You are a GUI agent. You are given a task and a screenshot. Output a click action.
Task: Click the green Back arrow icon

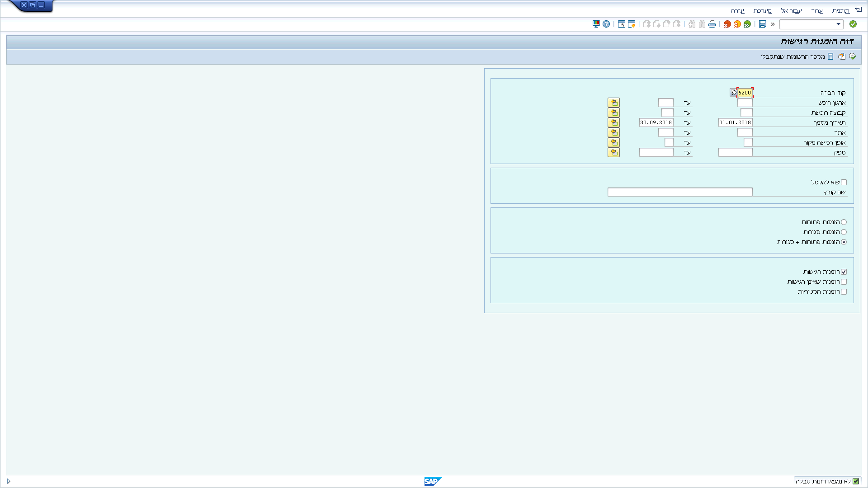coord(747,24)
